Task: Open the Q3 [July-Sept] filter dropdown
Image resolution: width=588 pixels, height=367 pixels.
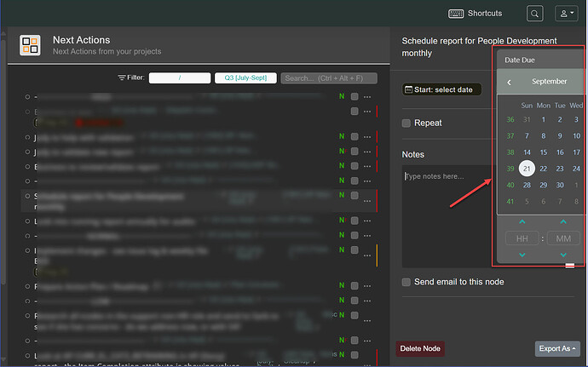Action: click(245, 78)
